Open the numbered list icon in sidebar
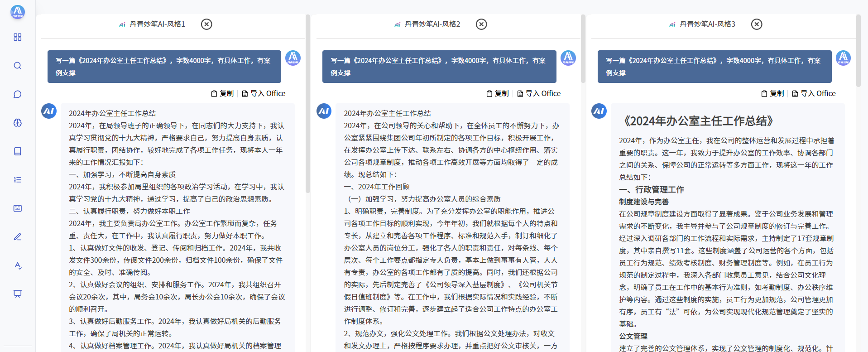The height and width of the screenshot is (352, 868). pos(18,180)
